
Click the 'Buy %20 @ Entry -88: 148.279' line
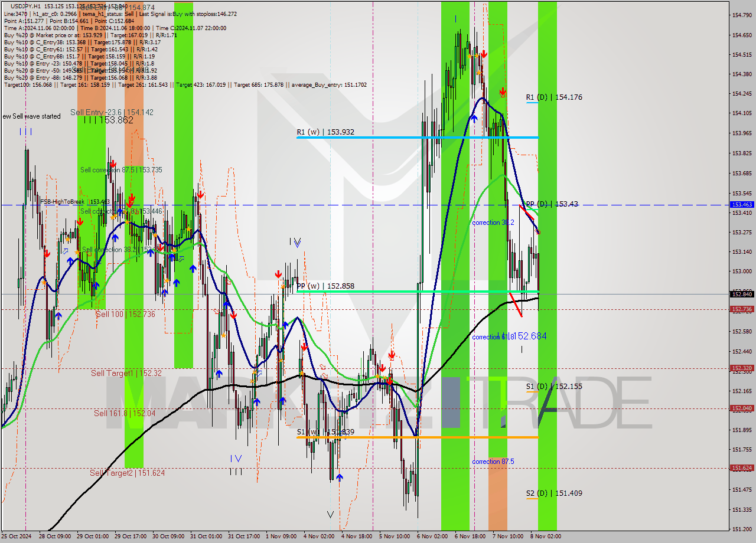[x=80, y=78]
